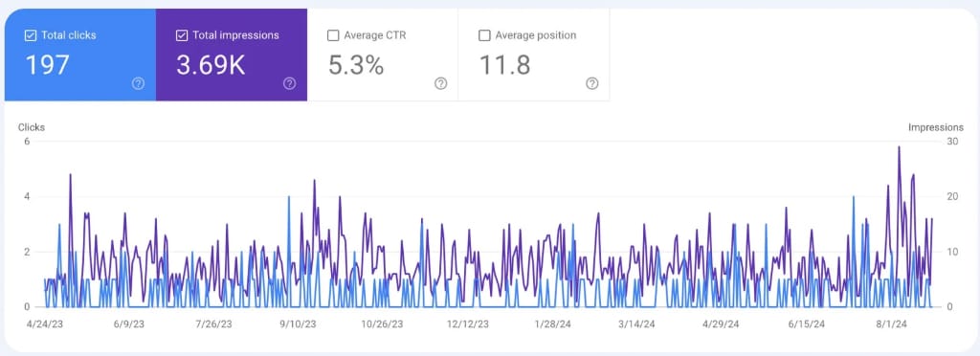Click the 1/28/24 date label
This screenshot has height=356, width=980.
[552, 324]
